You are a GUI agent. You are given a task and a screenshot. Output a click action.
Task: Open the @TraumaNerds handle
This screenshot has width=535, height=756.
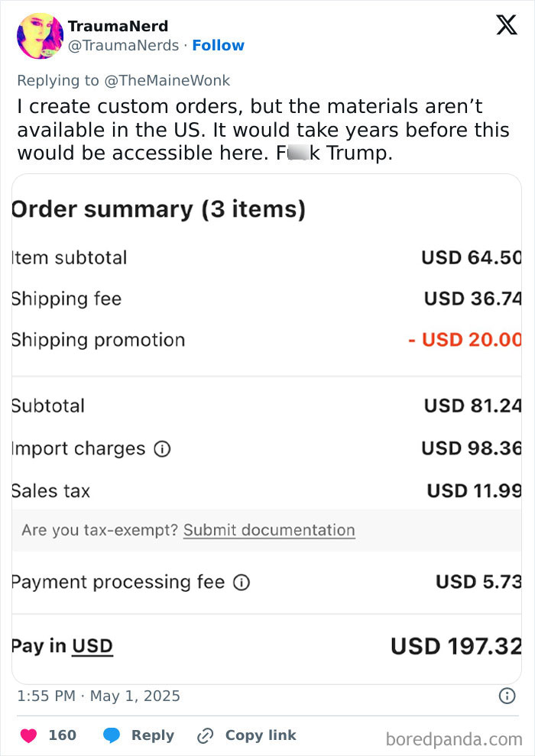[x=123, y=45]
